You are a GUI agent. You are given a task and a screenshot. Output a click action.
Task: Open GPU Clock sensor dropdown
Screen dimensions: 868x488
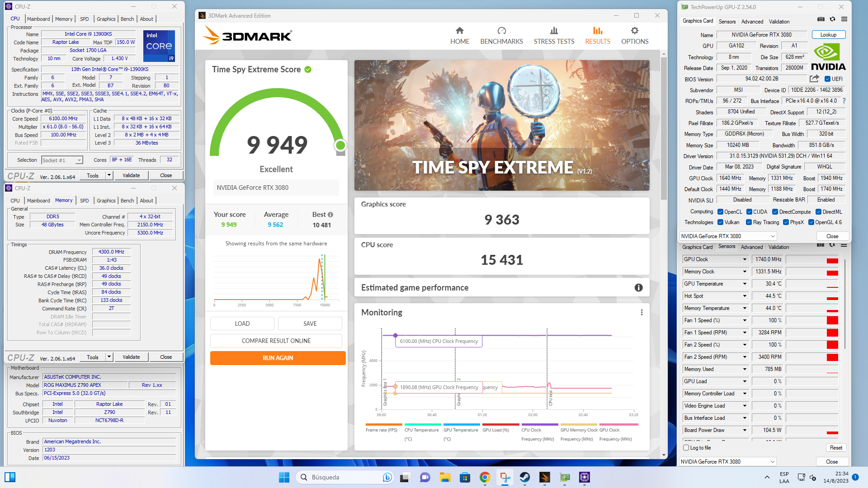[745, 259]
